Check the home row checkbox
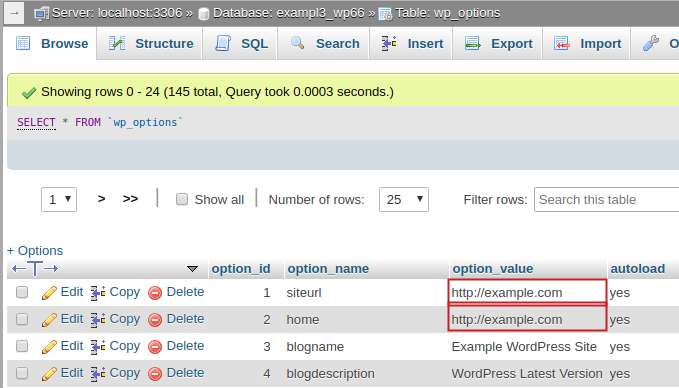Image resolution: width=679 pixels, height=388 pixels. tap(22, 319)
